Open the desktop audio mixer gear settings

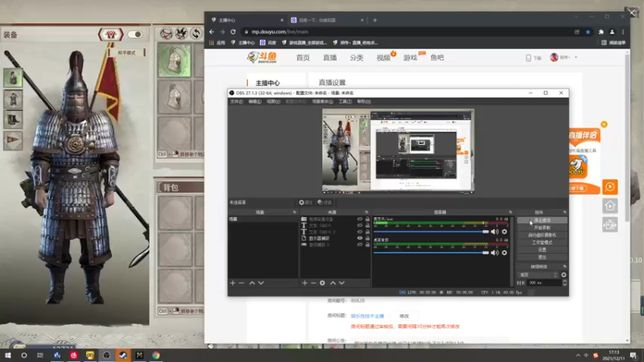pyautogui.click(x=505, y=253)
